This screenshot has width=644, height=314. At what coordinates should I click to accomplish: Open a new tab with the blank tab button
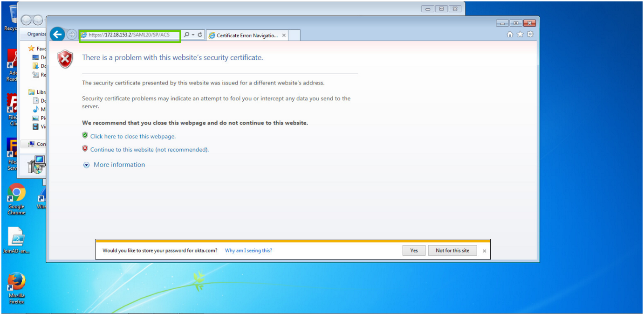tap(294, 35)
